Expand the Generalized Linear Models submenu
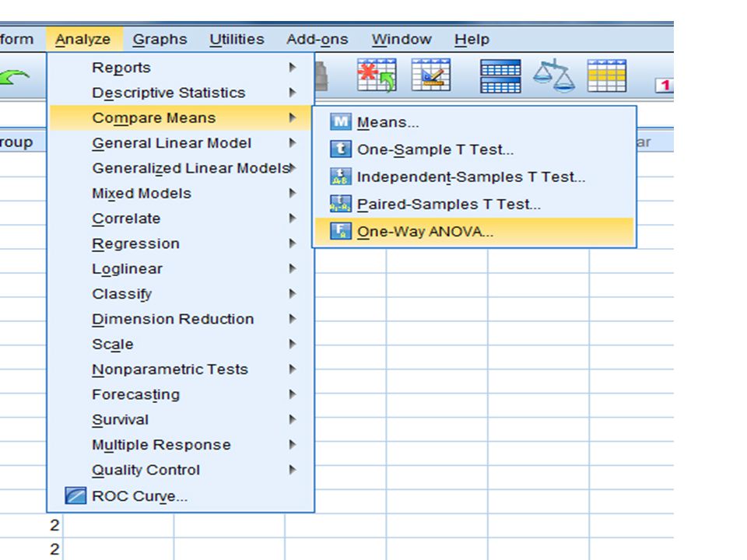The image size is (747, 560). coord(181,168)
